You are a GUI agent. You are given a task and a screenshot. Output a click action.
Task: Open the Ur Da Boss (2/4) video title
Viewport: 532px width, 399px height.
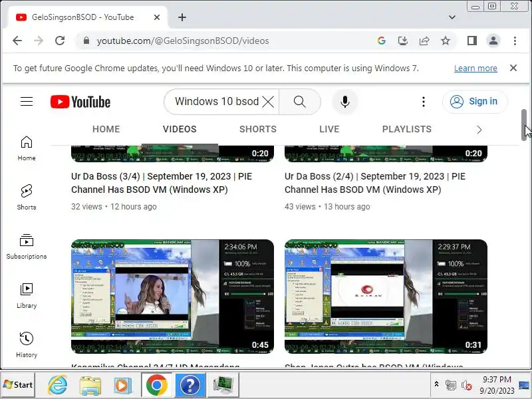[375, 183]
